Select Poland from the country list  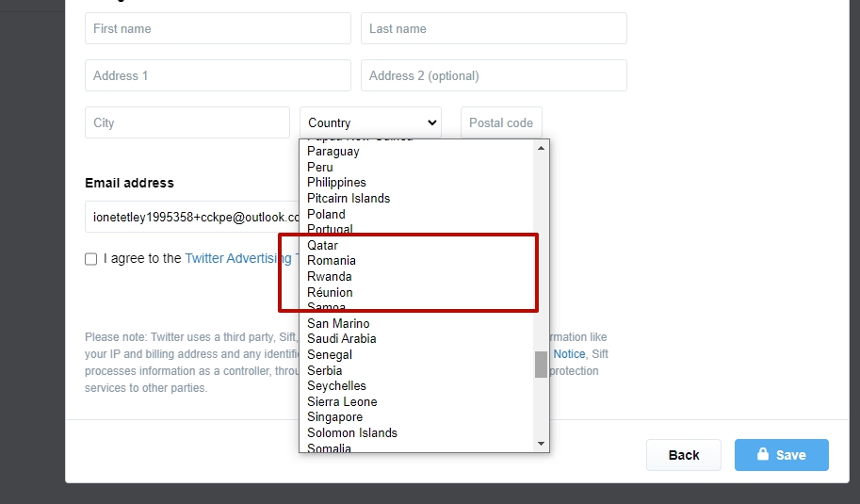click(x=417, y=215)
